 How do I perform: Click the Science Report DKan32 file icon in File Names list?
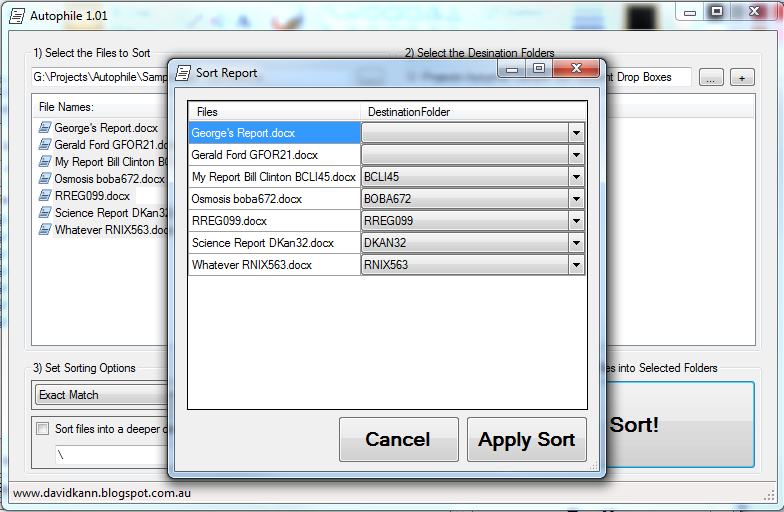point(45,212)
